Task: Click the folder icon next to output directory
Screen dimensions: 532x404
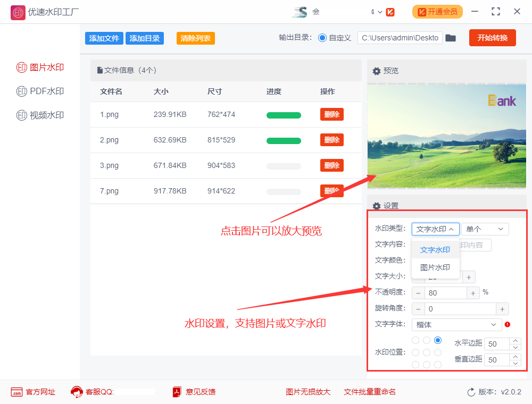Action: (450, 38)
